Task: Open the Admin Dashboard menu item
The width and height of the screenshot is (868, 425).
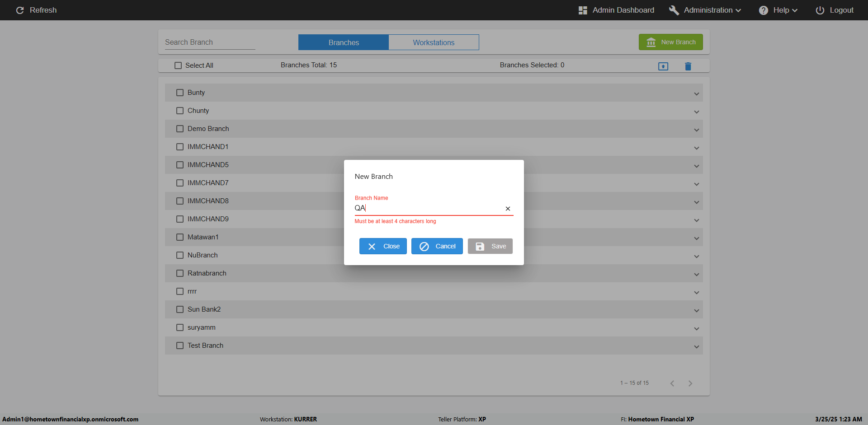Action: (x=616, y=10)
